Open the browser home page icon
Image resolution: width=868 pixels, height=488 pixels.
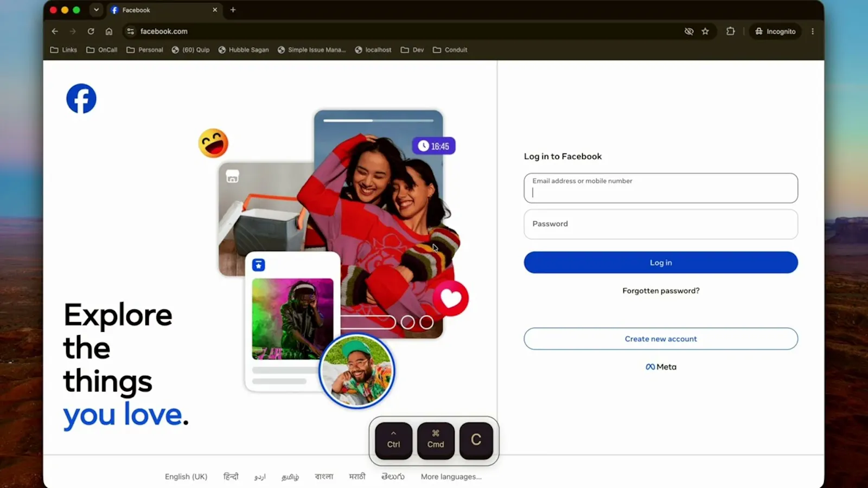[109, 31]
